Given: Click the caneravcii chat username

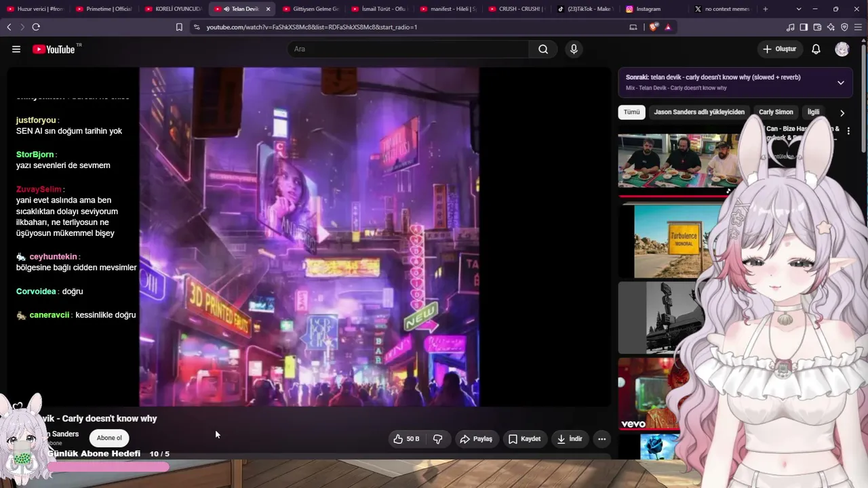Looking at the screenshot, I should pos(50,315).
